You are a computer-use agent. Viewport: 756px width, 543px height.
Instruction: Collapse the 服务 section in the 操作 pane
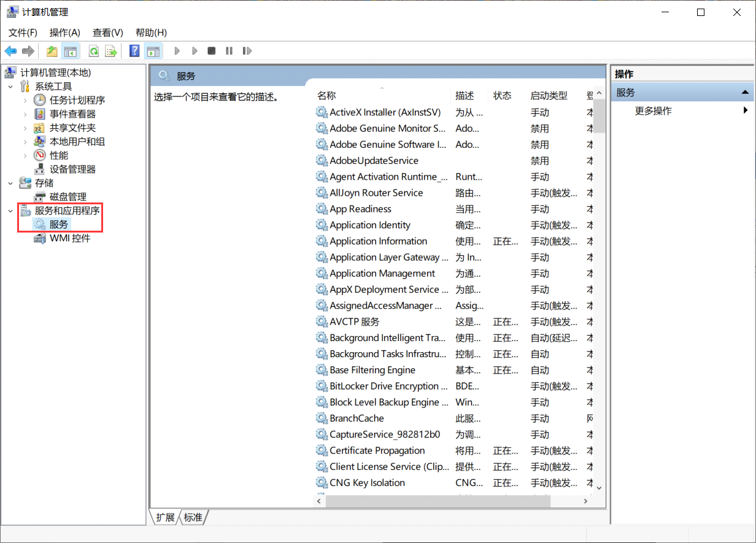click(x=746, y=91)
